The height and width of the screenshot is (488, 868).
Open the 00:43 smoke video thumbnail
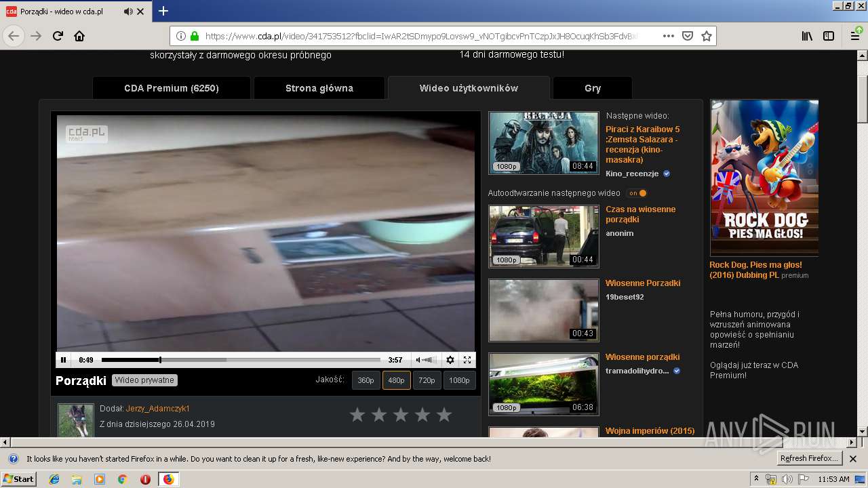[x=544, y=310]
